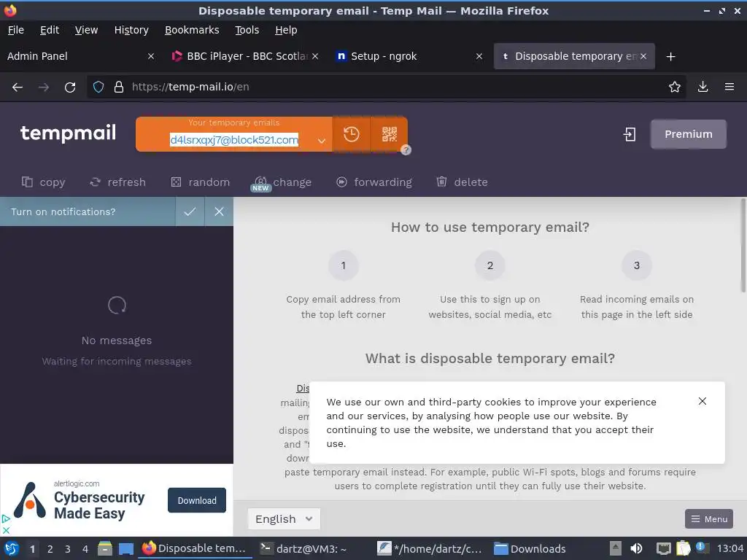Open the Edit menu
The height and width of the screenshot is (560, 747).
click(50, 30)
